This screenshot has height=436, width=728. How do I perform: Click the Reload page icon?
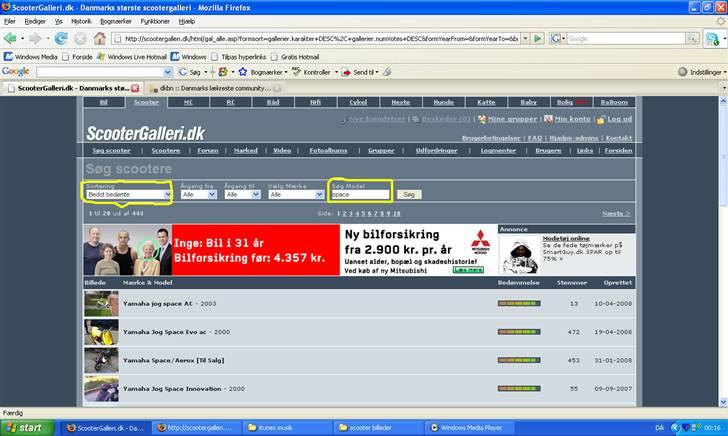(x=60, y=38)
